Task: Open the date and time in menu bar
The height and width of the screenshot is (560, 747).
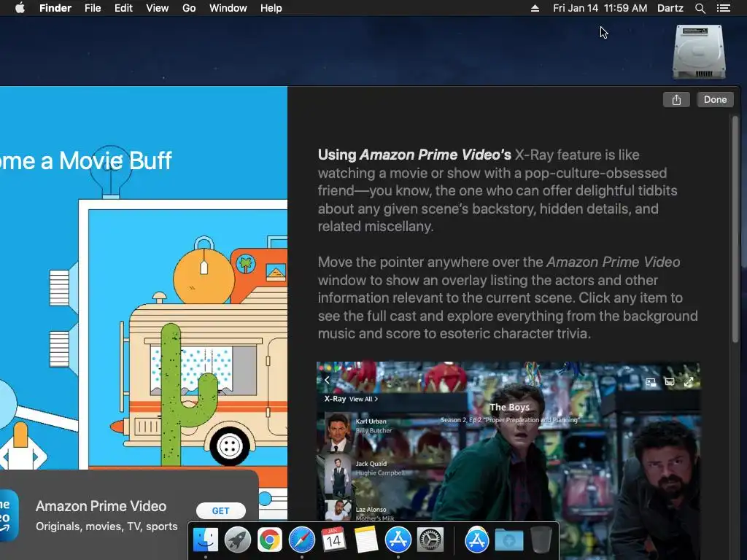Action: point(600,8)
